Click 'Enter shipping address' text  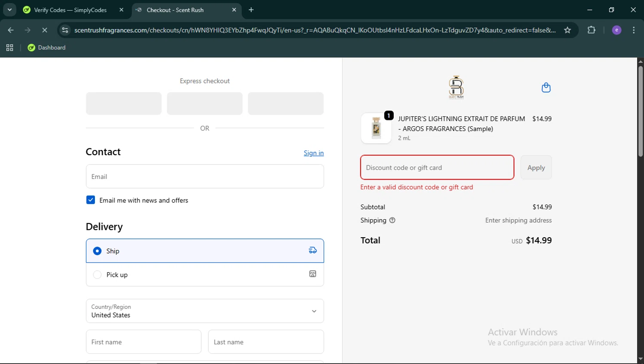518,220
